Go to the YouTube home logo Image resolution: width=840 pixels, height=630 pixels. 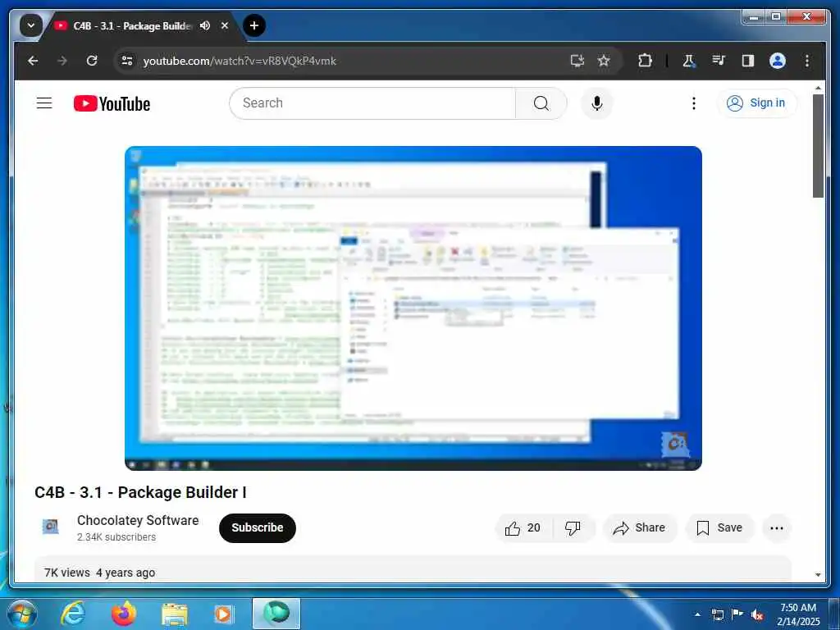click(112, 103)
